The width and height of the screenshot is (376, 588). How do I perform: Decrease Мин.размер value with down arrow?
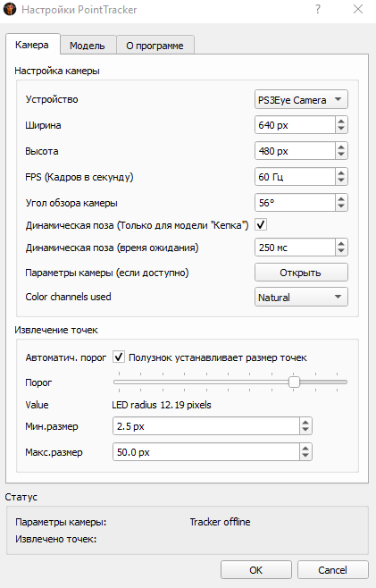[305, 430]
